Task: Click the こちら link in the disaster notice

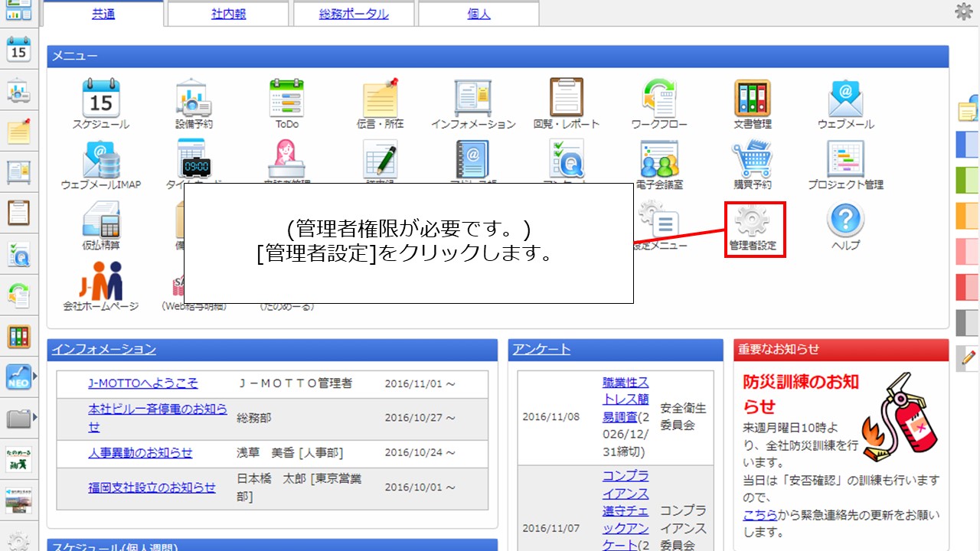Action: click(x=759, y=515)
